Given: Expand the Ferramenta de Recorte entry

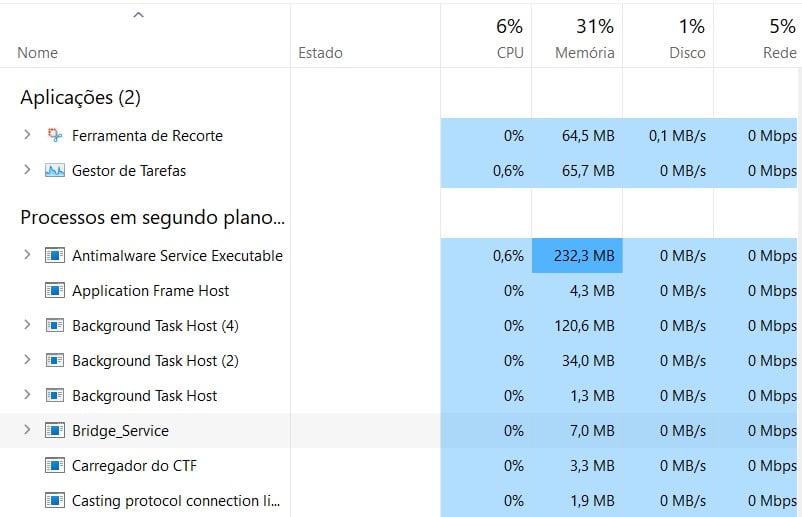Looking at the screenshot, I should pyautogui.click(x=27, y=135).
